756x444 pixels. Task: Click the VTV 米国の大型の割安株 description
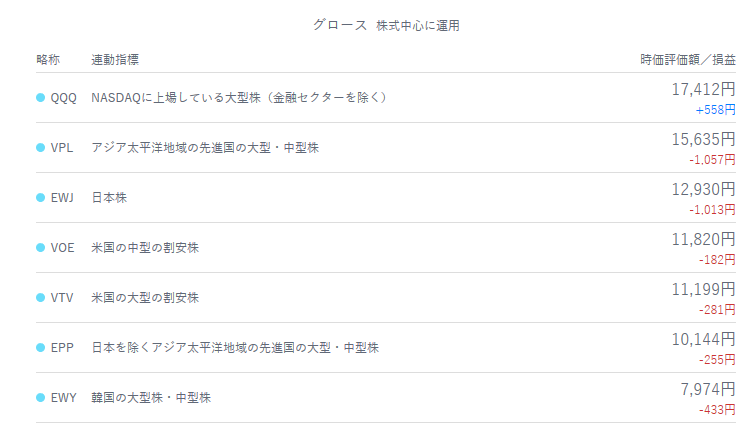pos(145,297)
